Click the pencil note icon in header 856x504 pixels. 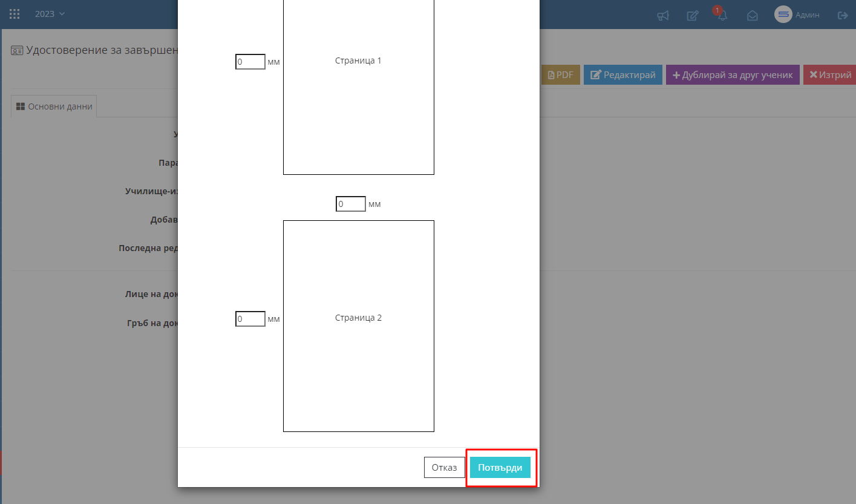(x=693, y=16)
